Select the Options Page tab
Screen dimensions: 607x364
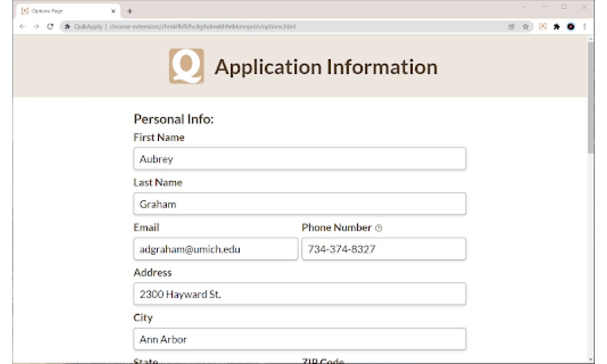click(x=68, y=11)
